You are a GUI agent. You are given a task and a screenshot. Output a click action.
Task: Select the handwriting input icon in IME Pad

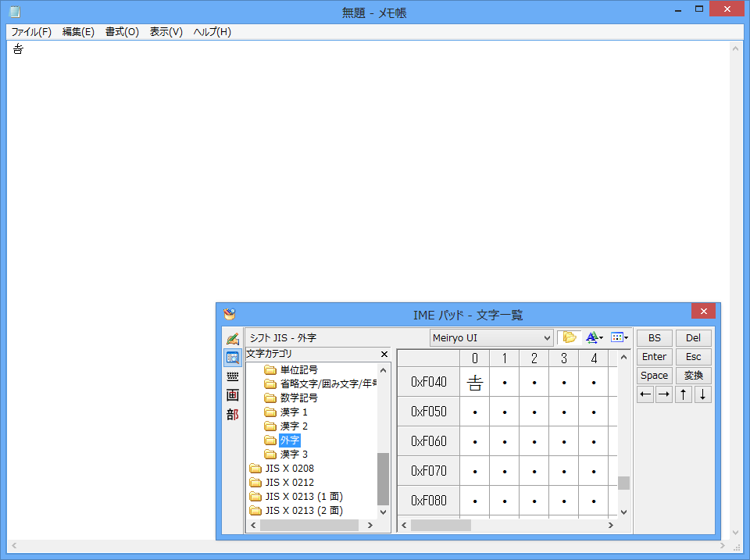[x=232, y=339]
